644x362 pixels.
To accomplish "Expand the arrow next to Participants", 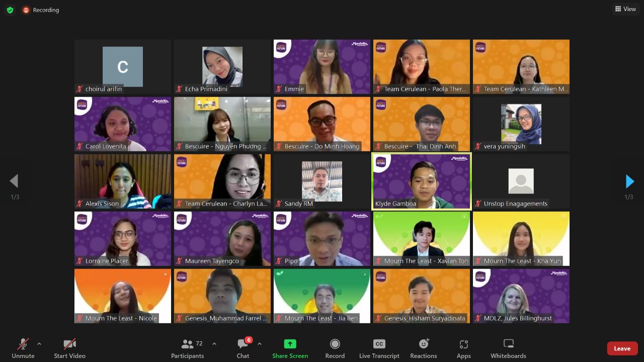I will (214, 344).
